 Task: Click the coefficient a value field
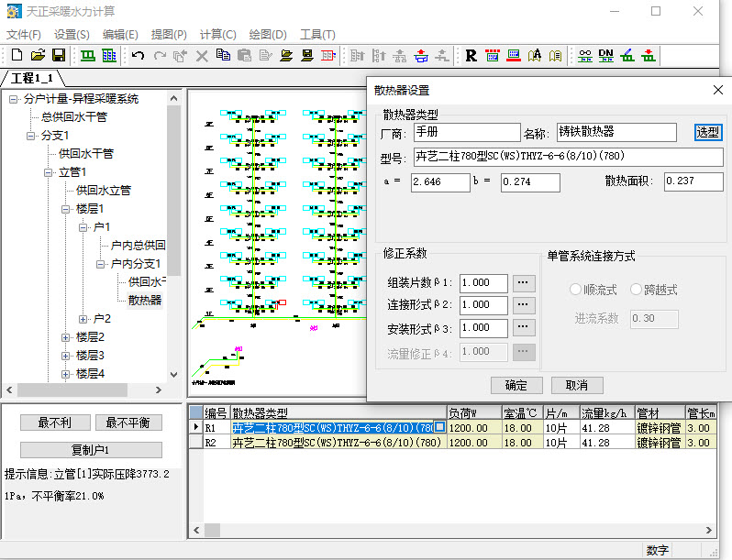tap(440, 182)
